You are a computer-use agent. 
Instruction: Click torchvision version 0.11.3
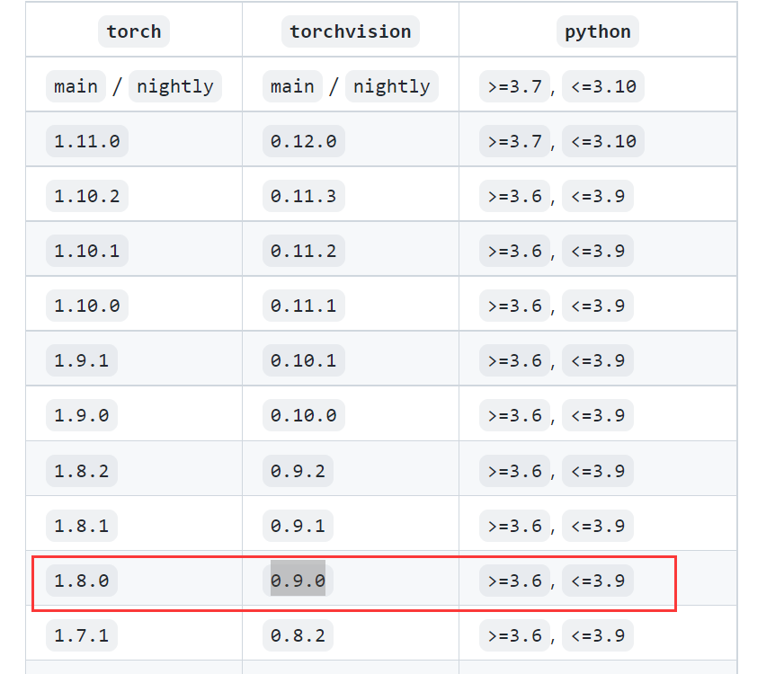[x=303, y=196]
